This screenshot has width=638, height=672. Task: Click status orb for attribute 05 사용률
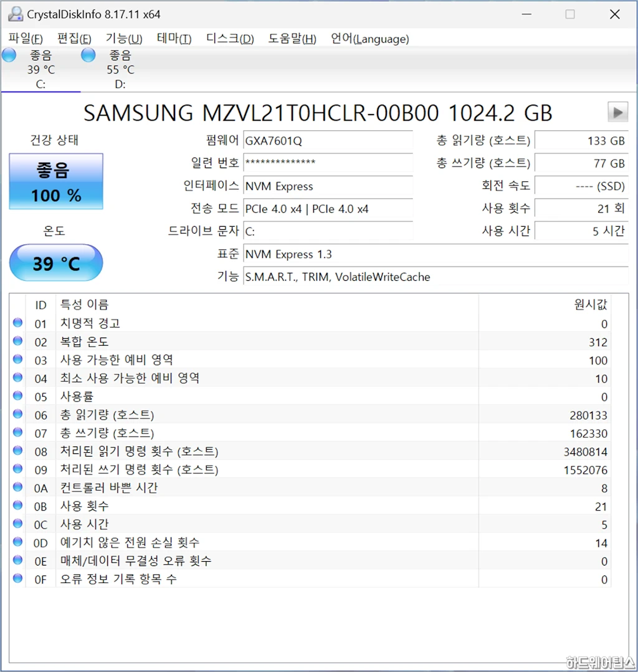17,395
